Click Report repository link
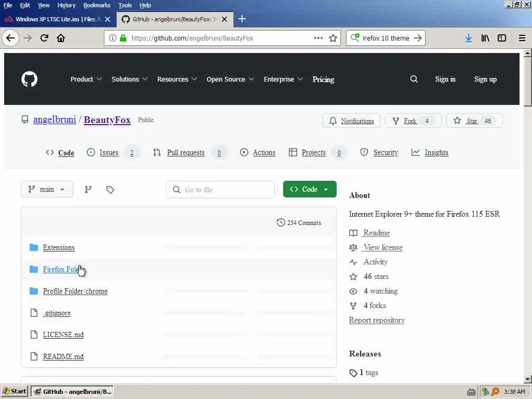 click(x=377, y=320)
